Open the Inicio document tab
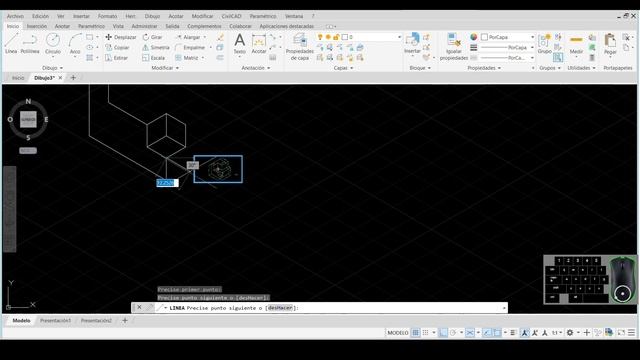The image size is (640, 360). pos(18,78)
